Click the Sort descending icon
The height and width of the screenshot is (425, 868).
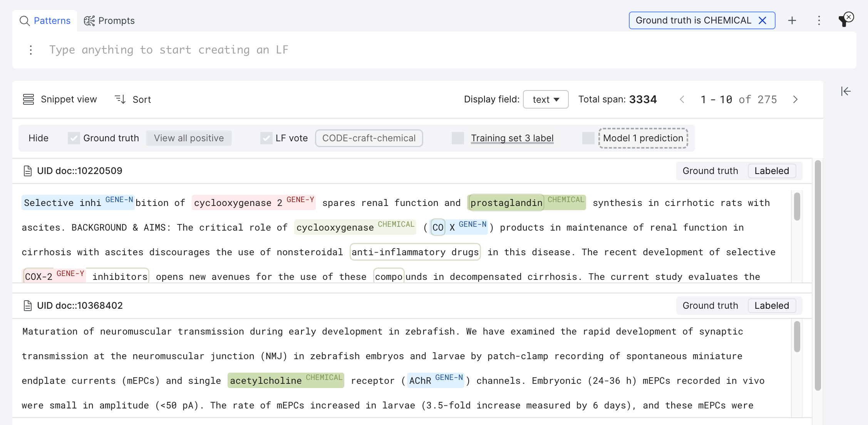point(120,99)
